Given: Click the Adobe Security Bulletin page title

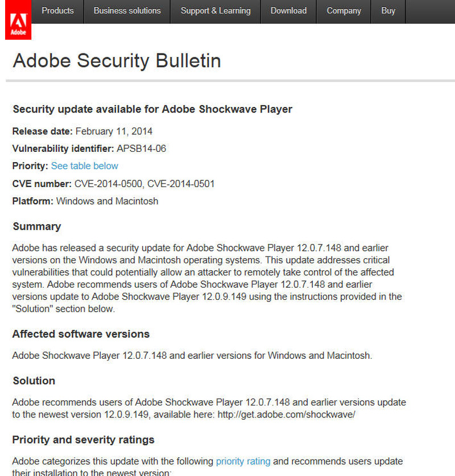Looking at the screenshot, I should click(x=117, y=61).
